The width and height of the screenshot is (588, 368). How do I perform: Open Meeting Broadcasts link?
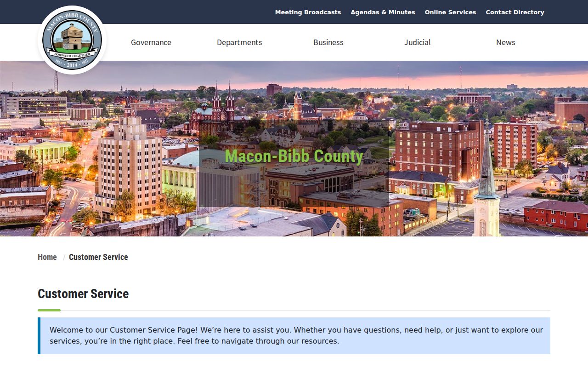[x=308, y=12]
